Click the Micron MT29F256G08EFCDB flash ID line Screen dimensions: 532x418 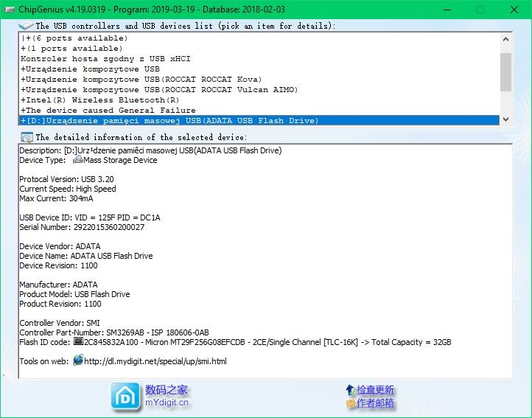click(235, 342)
